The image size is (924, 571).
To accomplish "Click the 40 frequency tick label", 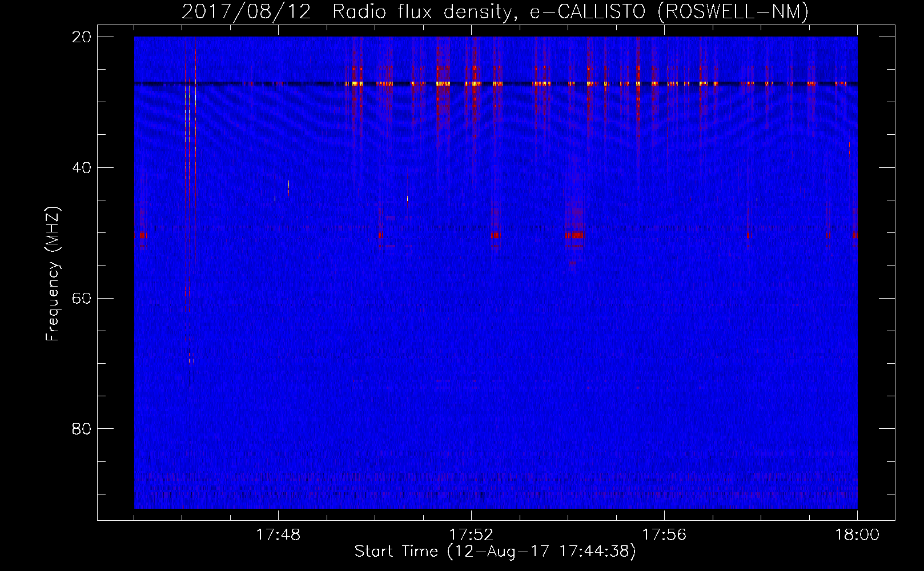I will [82, 168].
